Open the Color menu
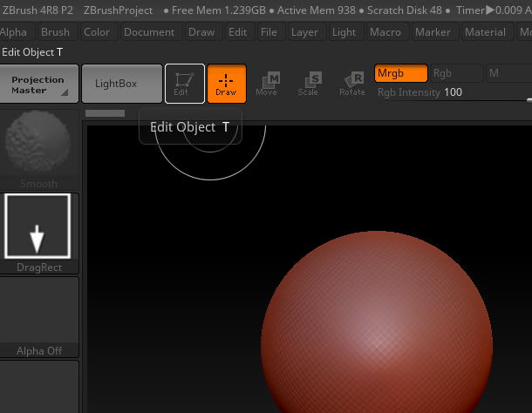This screenshot has height=413, width=532. 99,32
